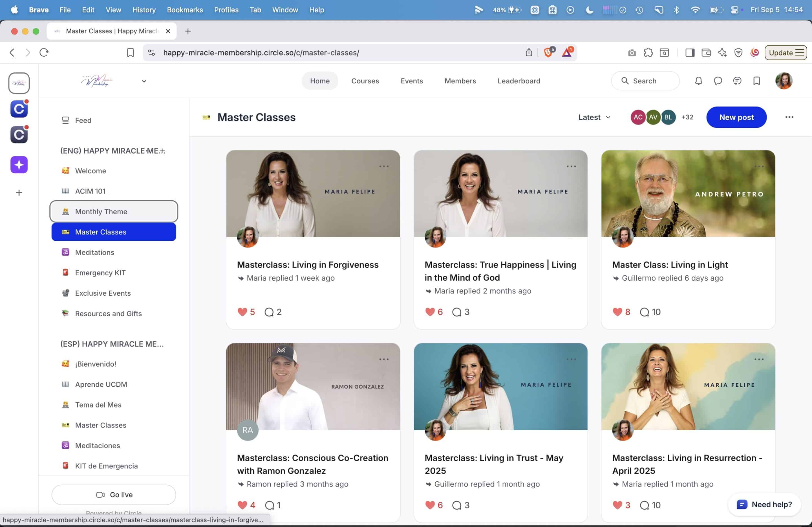Expand the Latest sort dropdown
The image size is (812, 527).
tap(594, 117)
